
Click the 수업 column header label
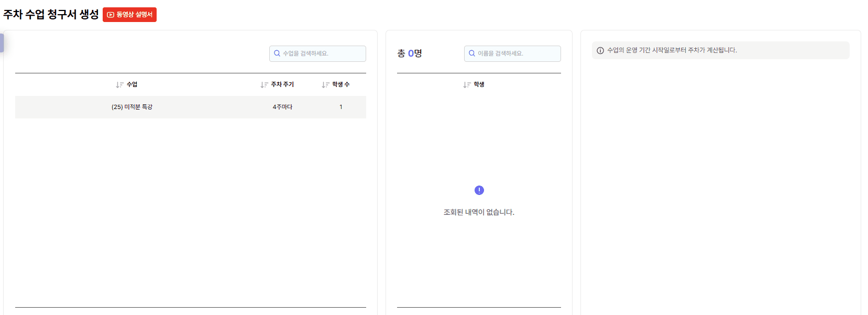(x=132, y=84)
